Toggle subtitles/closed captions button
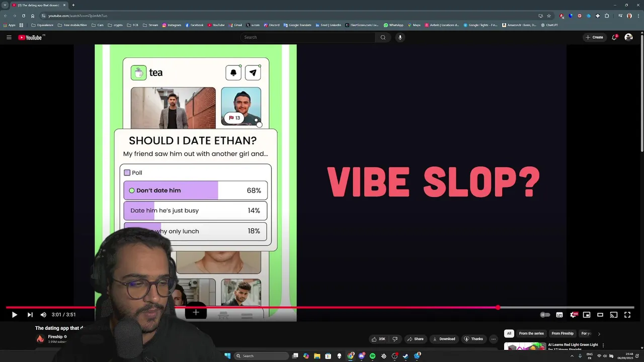This screenshot has width=644, height=362. coord(559,315)
